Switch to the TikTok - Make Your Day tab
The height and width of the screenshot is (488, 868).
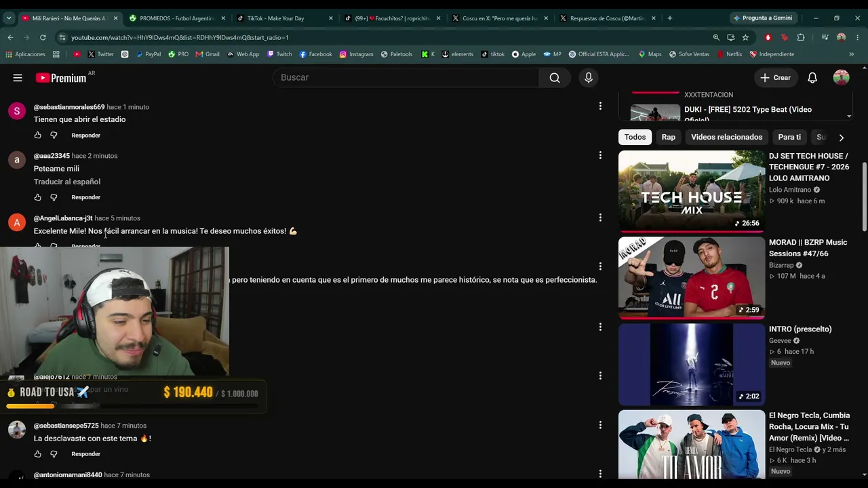point(284,18)
